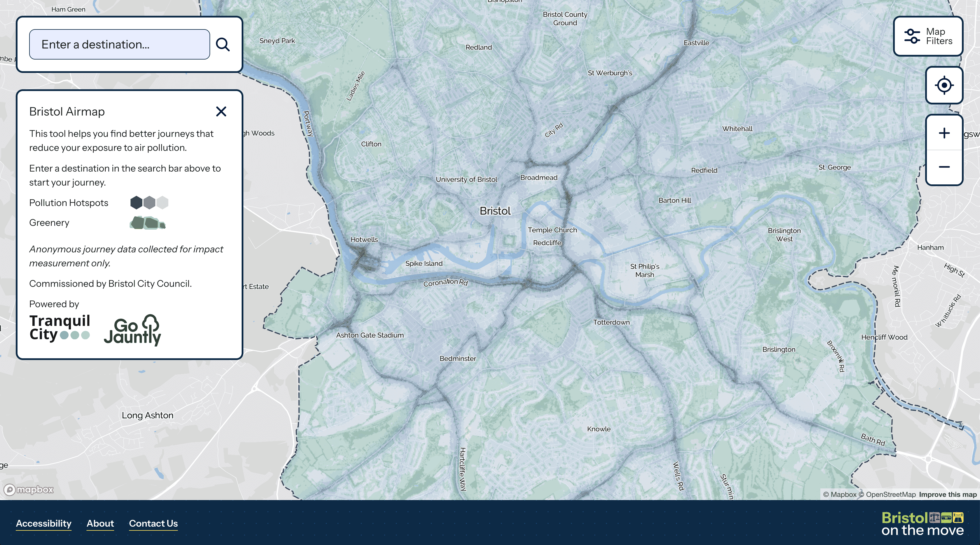The image size is (980, 545).
Task: Open the About footer link
Action: click(100, 523)
